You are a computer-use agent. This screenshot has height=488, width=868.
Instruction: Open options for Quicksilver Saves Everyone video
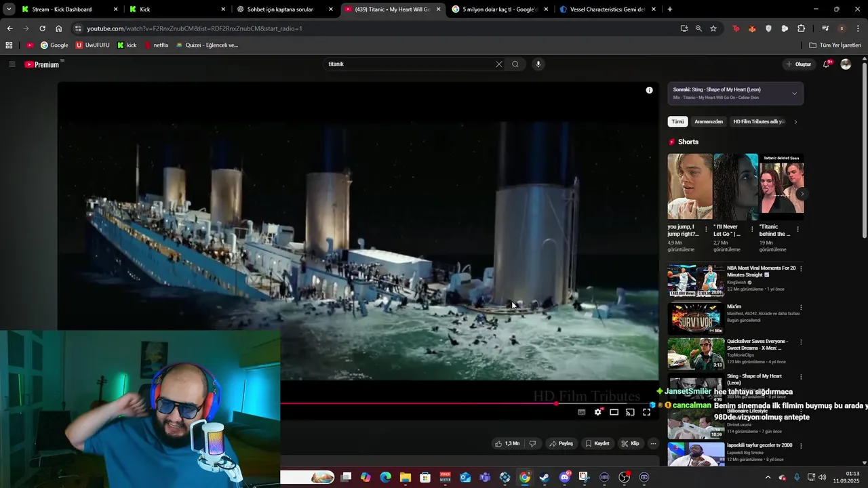(x=801, y=342)
